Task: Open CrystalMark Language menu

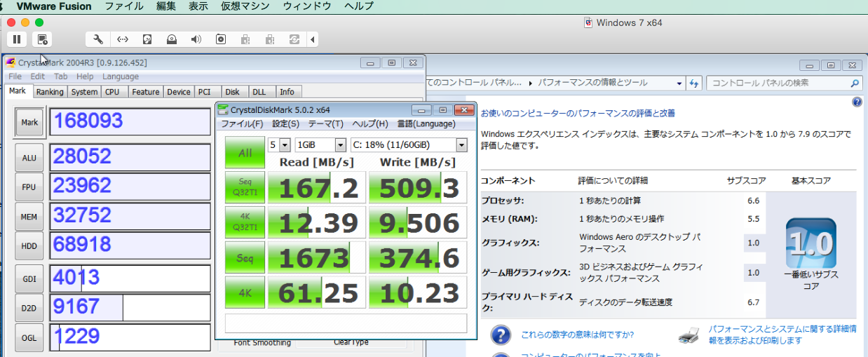Action: tap(121, 76)
